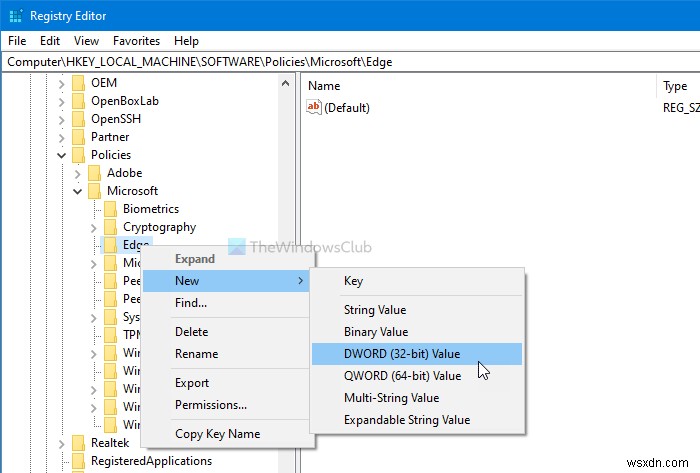Click the OpenBoxLab folder icon
This screenshot has width=700, height=473.
[78, 101]
